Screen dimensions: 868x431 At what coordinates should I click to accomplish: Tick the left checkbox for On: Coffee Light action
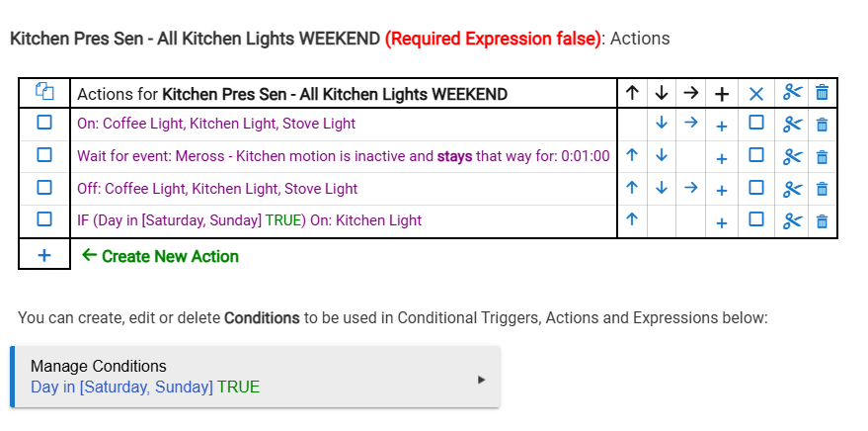(44, 124)
